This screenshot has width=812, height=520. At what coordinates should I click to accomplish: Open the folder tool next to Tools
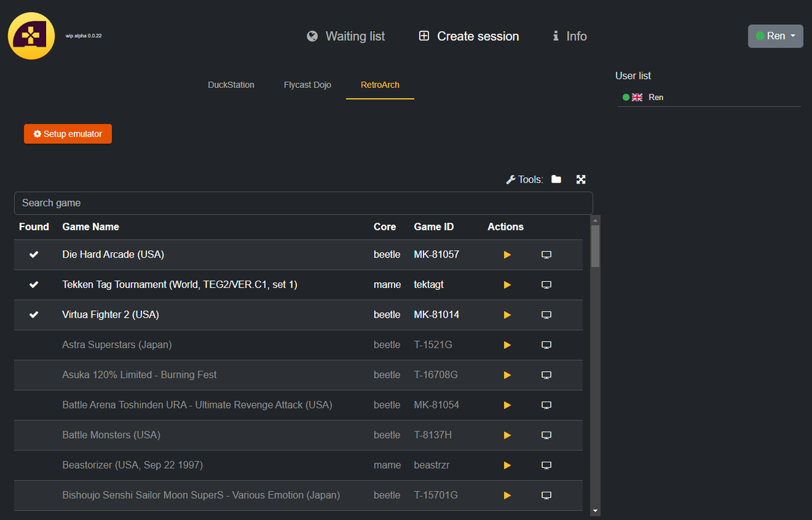point(556,179)
